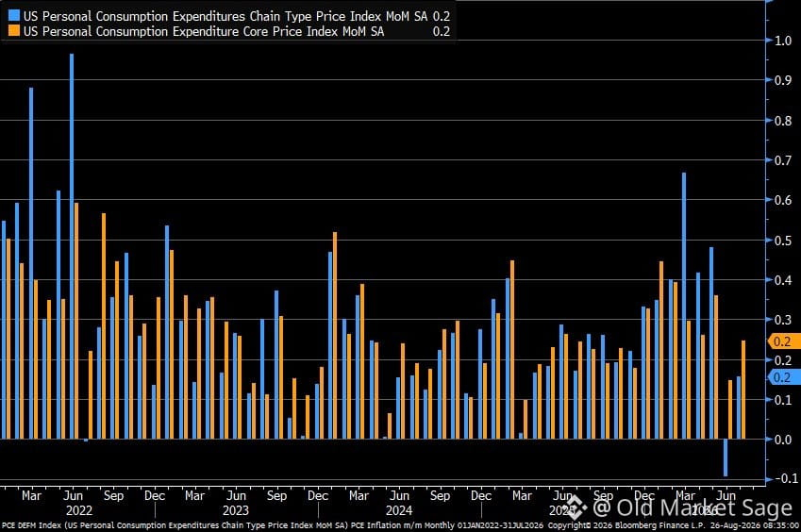Click the tall blue bar at Mar 2022
The image size is (801, 532).
point(31,263)
